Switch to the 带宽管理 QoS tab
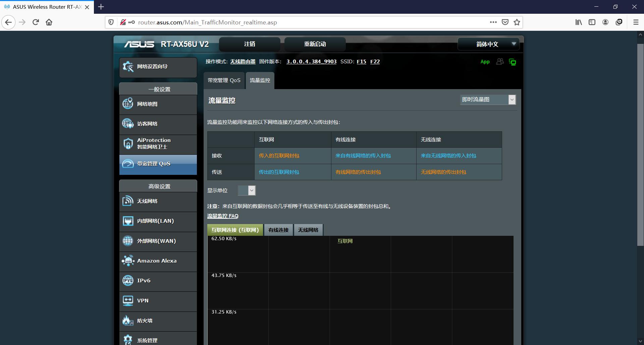Viewport: 644px width, 345px height. click(x=224, y=80)
